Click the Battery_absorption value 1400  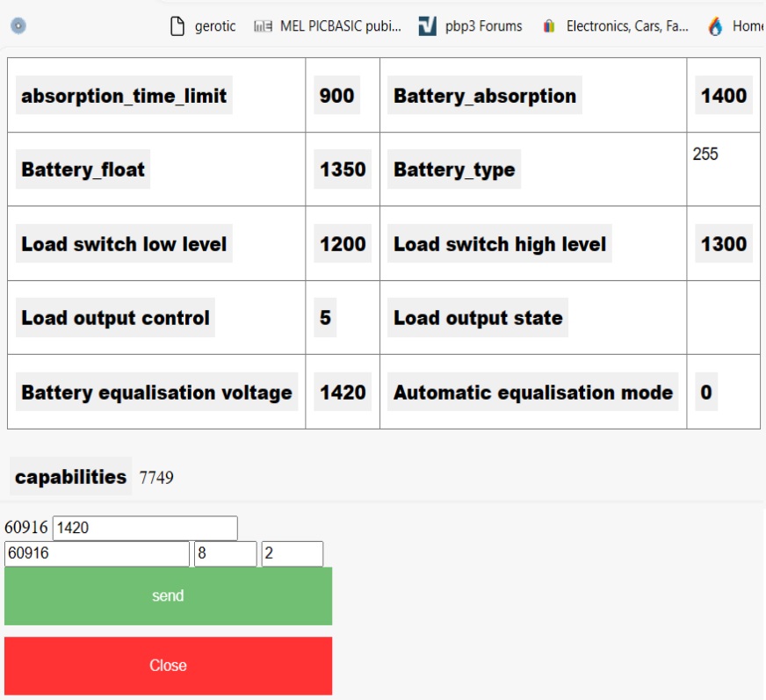coord(723,96)
